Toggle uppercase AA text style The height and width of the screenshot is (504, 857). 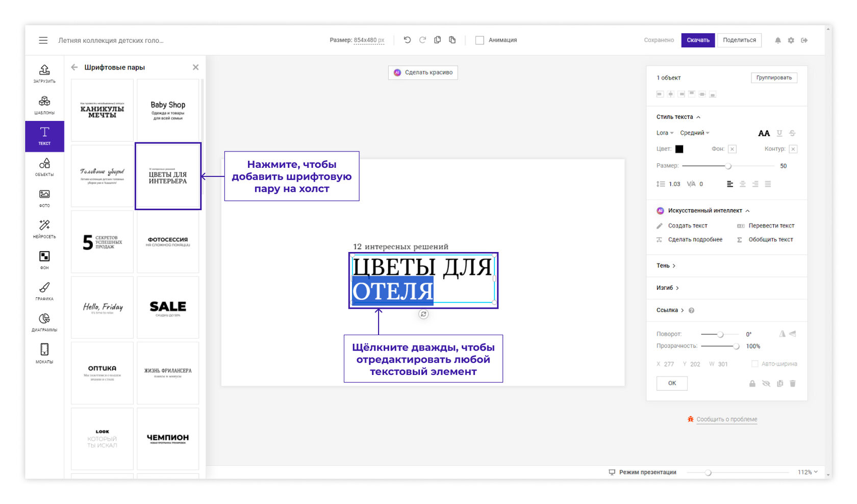(x=764, y=133)
